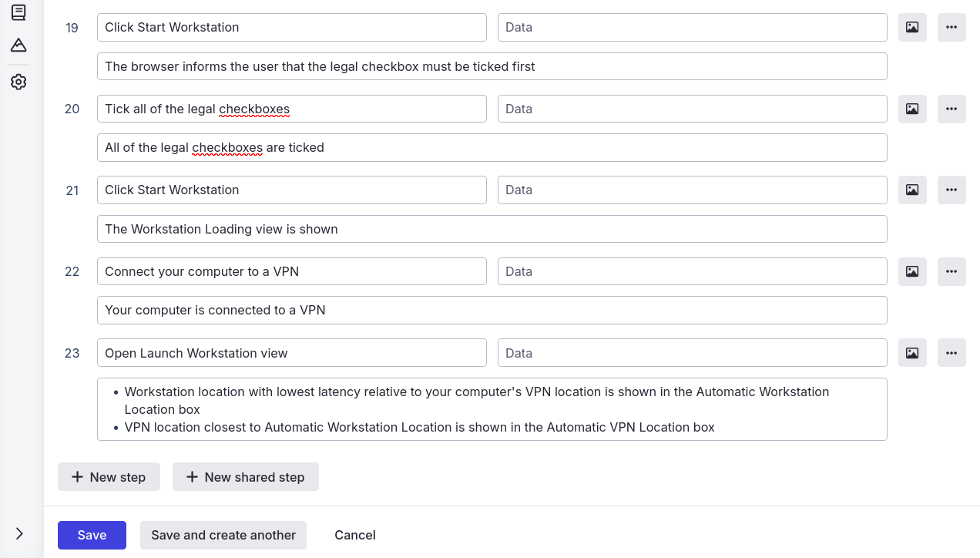Edit the step 20 action text
The width and height of the screenshot is (980, 558).
[291, 109]
